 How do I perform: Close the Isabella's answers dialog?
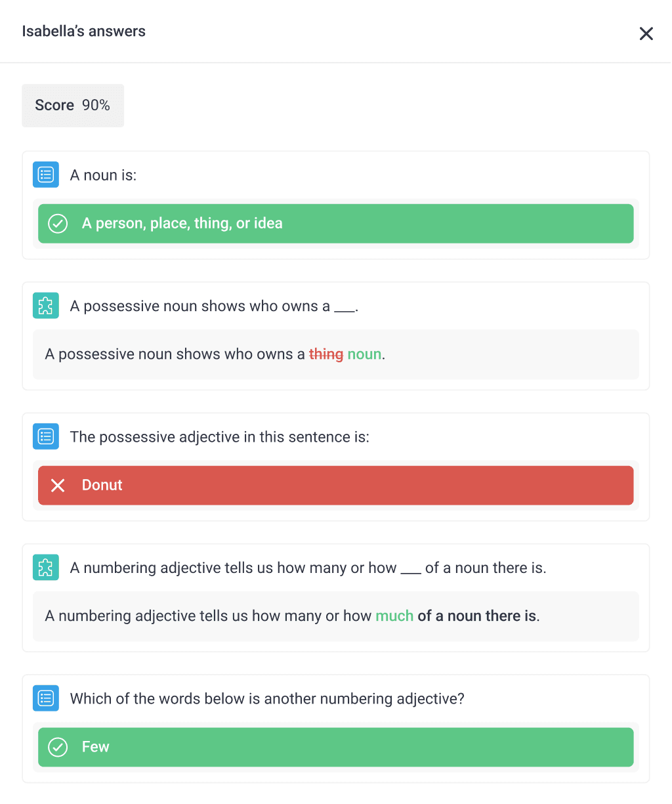pos(646,33)
